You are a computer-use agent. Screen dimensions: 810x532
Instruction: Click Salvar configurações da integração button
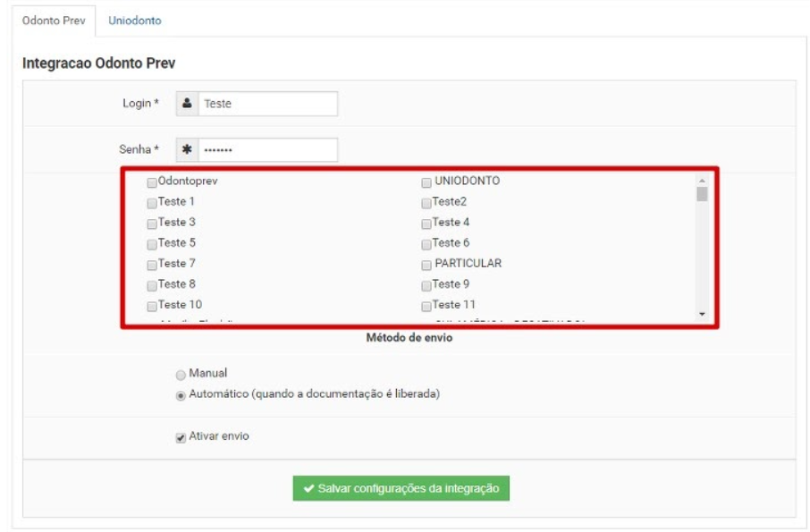tap(401, 488)
